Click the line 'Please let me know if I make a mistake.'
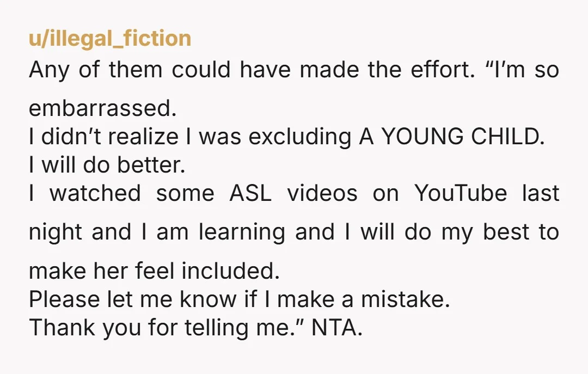The image size is (588, 374). [x=239, y=299]
